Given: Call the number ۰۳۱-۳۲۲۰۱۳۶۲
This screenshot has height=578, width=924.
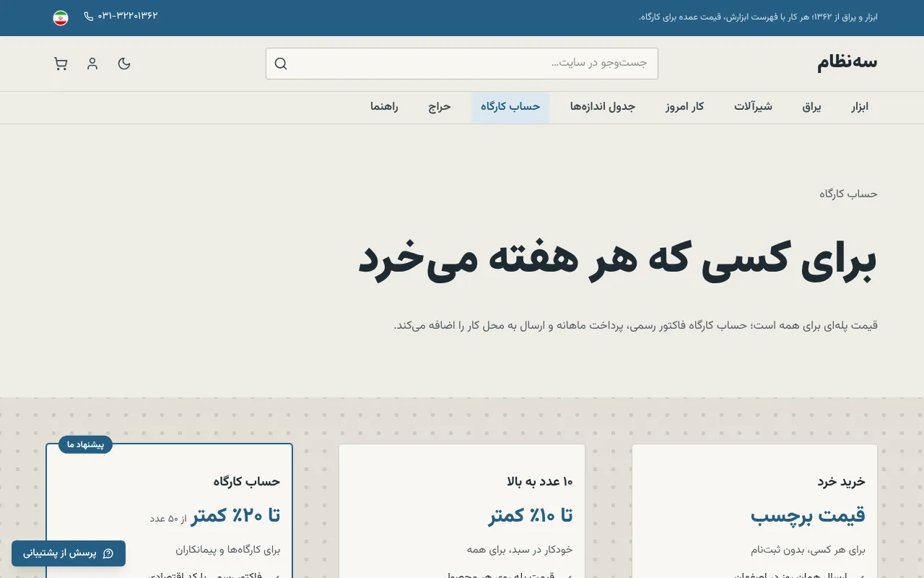Looking at the screenshot, I should click(x=128, y=16).
